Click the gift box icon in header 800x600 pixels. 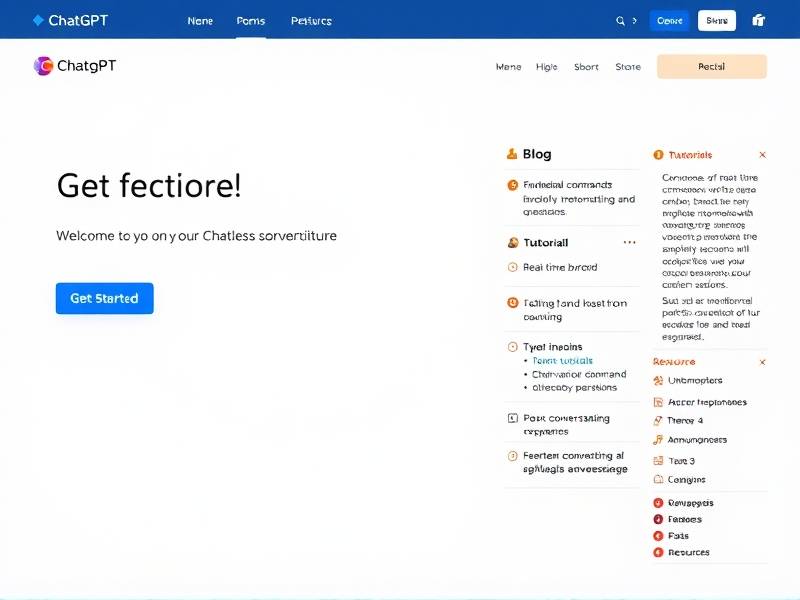tap(758, 20)
